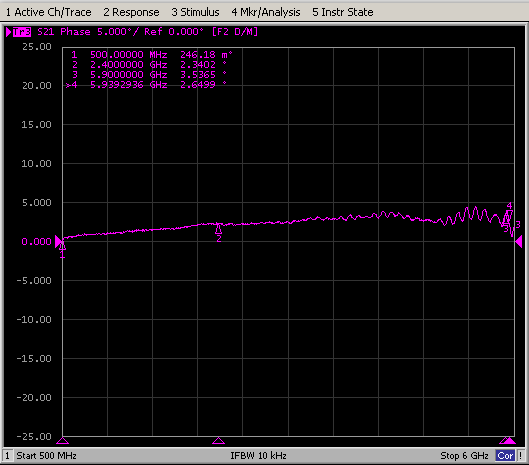Image resolution: width=529 pixels, height=465 pixels.
Task: Click the Cor correction status indicator
Action: pos(505,456)
